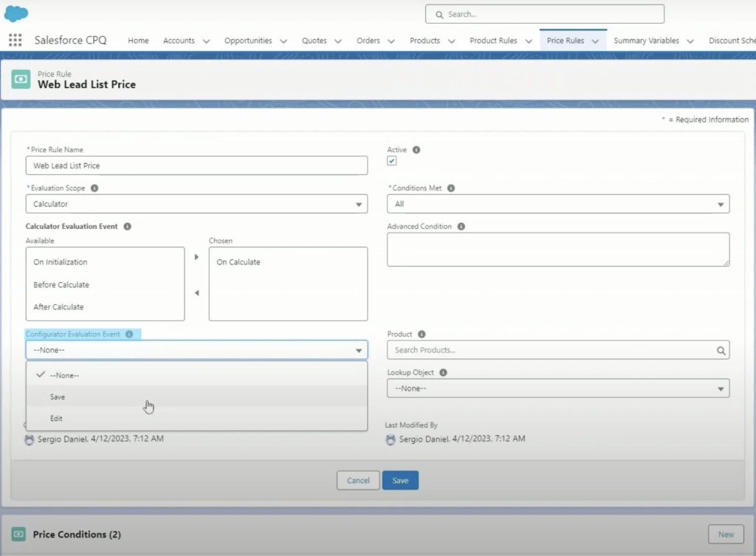Expand the Lookup Object dropdown
Viewport: 756px width, 556px height.
coord(558,388)
